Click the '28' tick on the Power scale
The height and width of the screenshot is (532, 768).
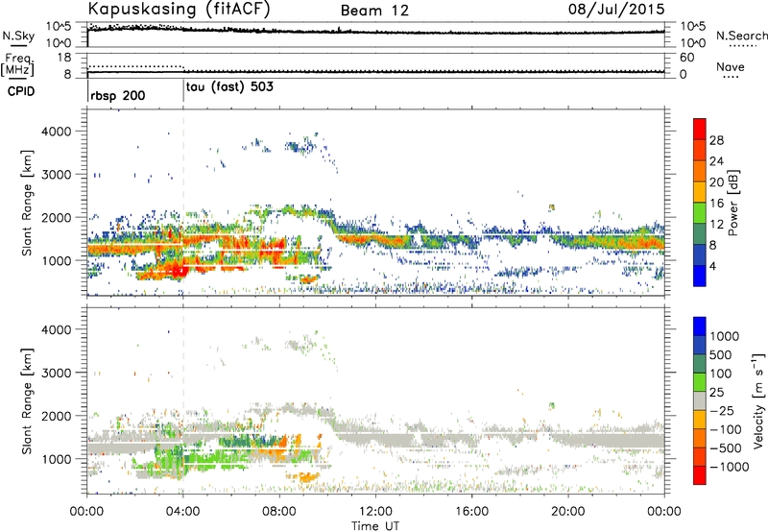(716, 140)
